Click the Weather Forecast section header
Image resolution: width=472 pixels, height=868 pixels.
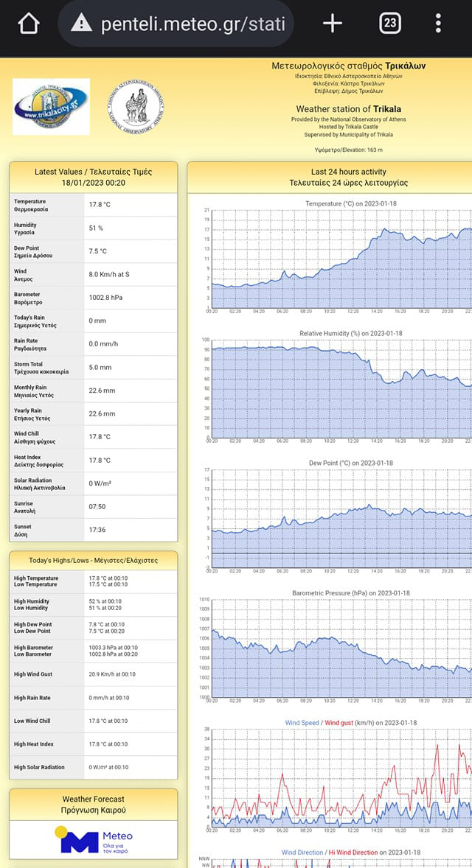(x=93, y=804)
